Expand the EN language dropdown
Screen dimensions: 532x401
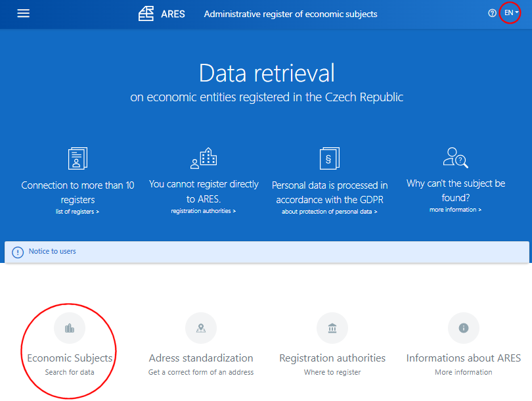tap(511, 13)
